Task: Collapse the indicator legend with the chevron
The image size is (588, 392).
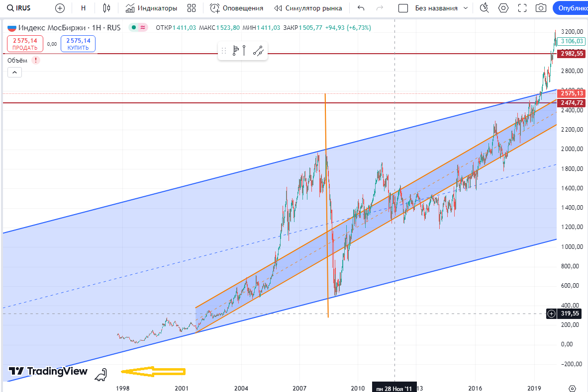Action: 14,72
